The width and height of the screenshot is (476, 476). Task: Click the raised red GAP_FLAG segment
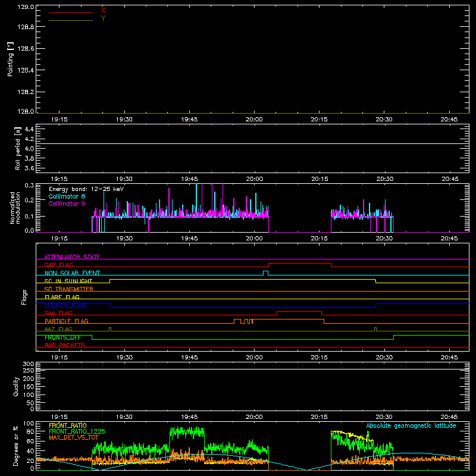coord(300,264)
